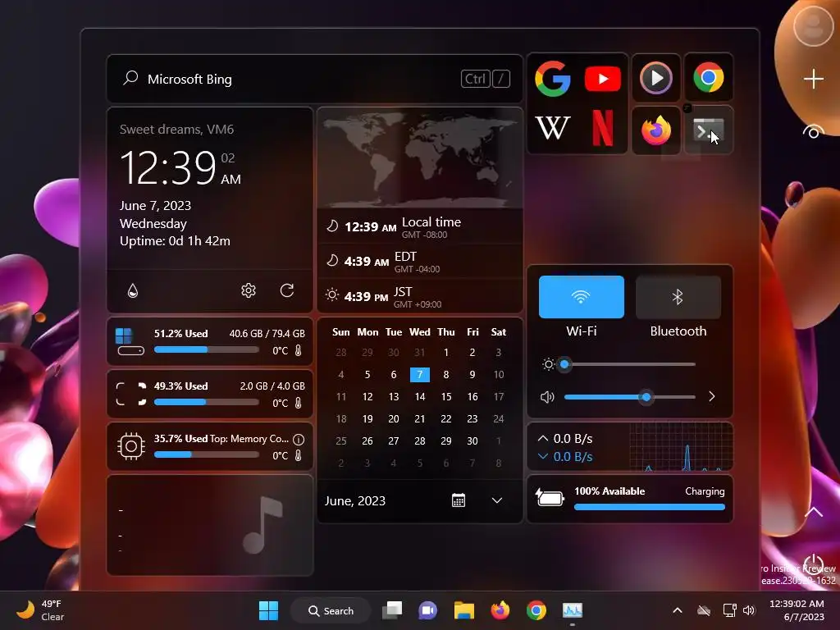Click the CPU chip usage icon
This screenshot has width=840, height=630.
pyautogui.click(x=131, y=445)
